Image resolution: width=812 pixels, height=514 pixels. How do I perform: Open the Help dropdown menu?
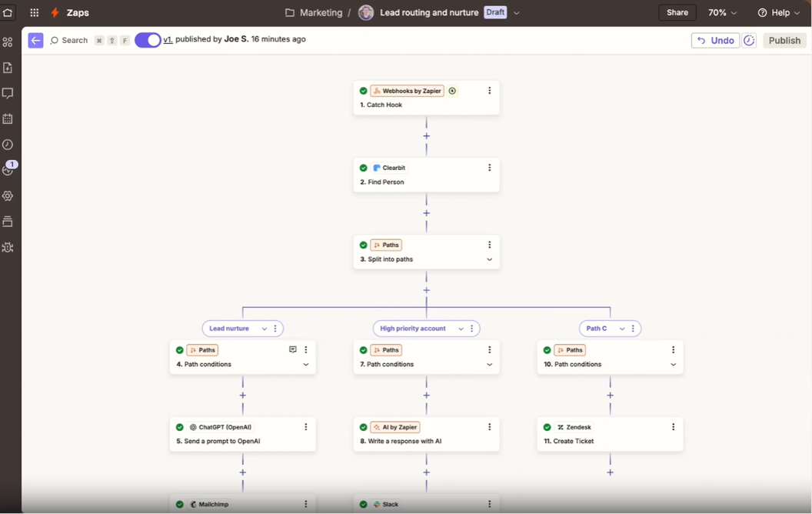tap(779, 12)
